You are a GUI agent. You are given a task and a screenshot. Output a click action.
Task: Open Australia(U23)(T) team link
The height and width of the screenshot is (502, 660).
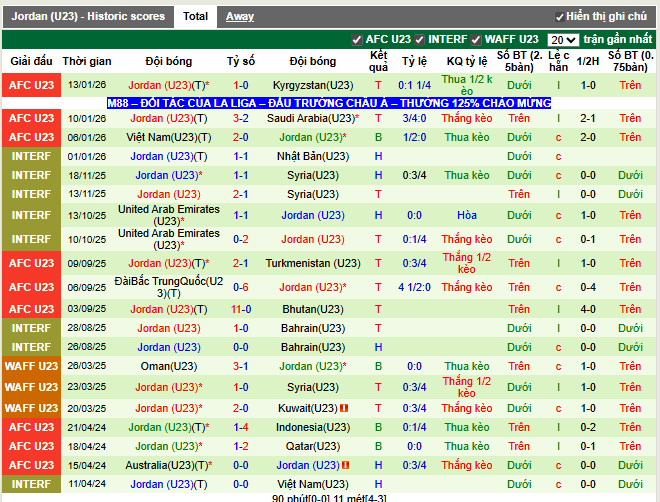point(169,465)
